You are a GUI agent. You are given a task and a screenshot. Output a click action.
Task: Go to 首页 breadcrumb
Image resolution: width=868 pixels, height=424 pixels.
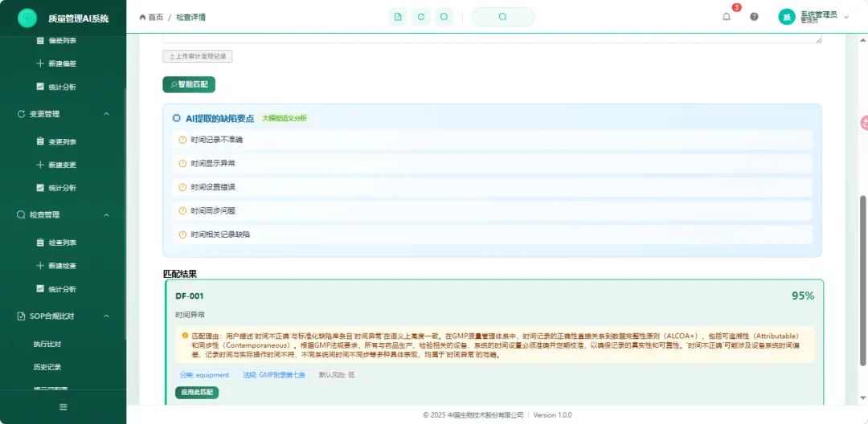151,17
